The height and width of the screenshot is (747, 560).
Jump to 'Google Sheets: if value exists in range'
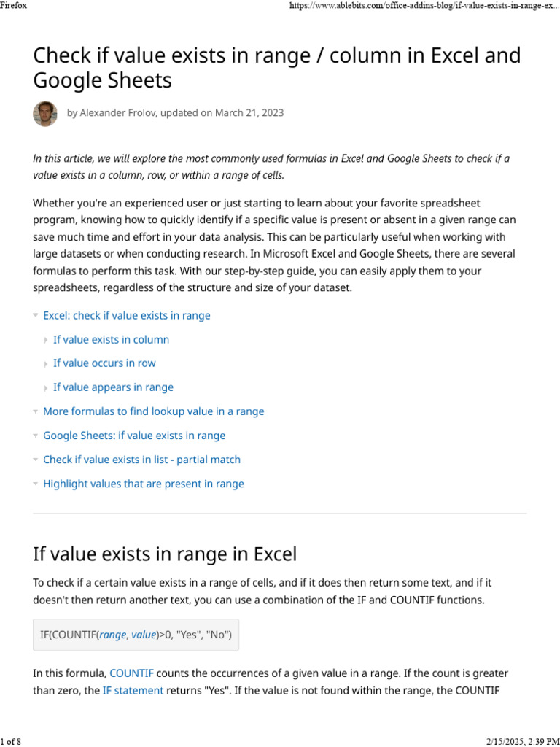(x=134, y=436)
